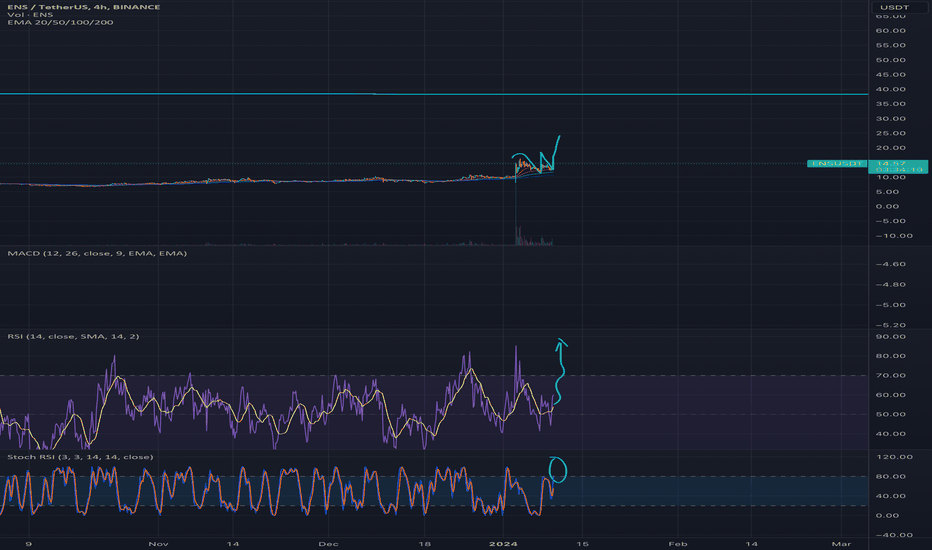932x550 pixels.
Task: Click the −10.00 price axis label
Action: click(x=894, y=236)
